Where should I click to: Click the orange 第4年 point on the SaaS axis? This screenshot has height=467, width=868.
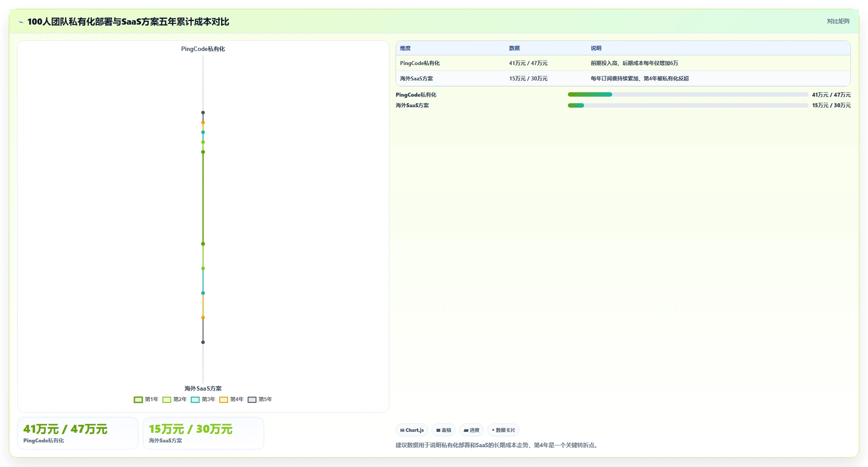(203, 318)
